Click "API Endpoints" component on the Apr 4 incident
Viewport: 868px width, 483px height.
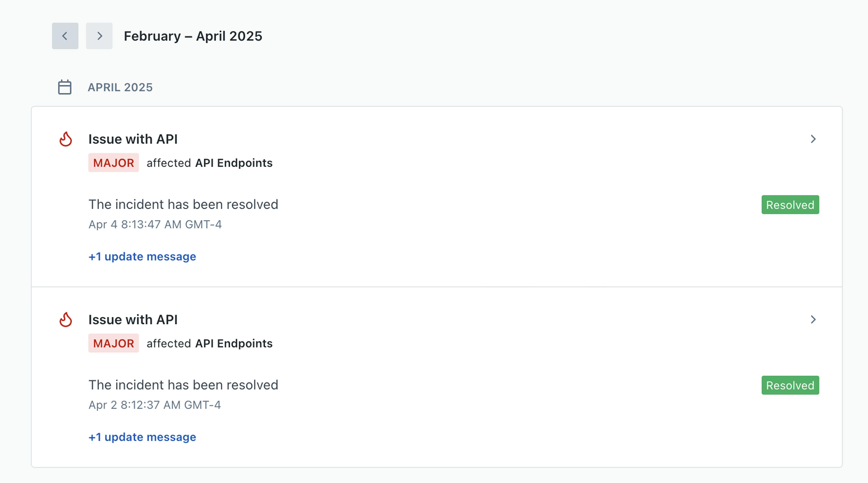[x=234, y=163]
